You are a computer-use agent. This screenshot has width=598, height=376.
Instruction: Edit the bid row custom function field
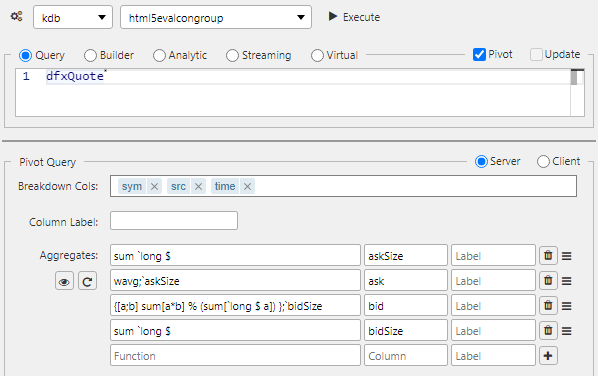[235, 305]
